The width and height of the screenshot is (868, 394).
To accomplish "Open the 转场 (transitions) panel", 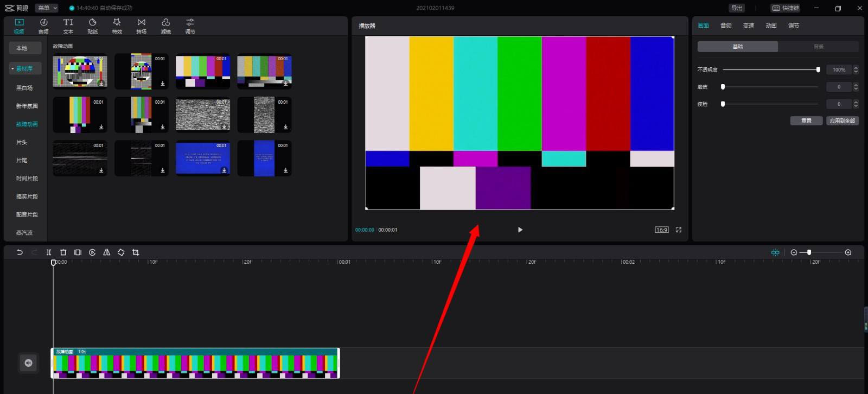I will coord(141,26).
